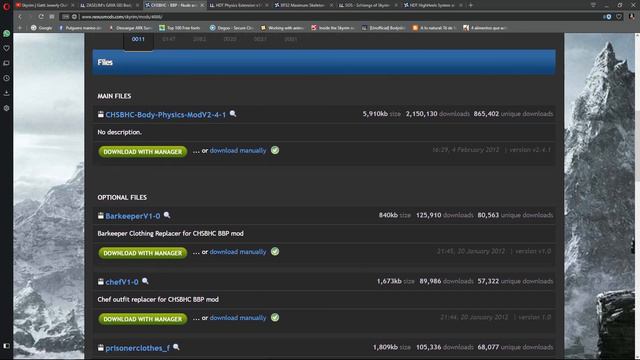Download CHSBHC main file manually
Screen dimensions: 640x360
(x=238, y=151)
